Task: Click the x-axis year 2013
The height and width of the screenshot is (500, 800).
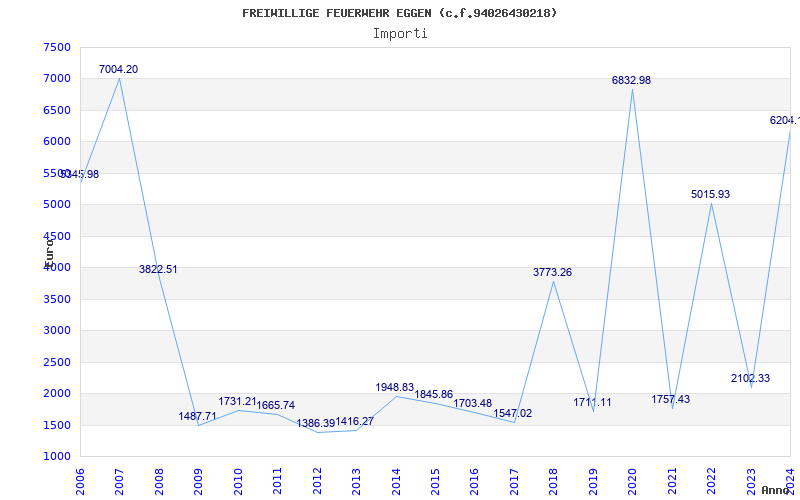Action: click(356, 482)
